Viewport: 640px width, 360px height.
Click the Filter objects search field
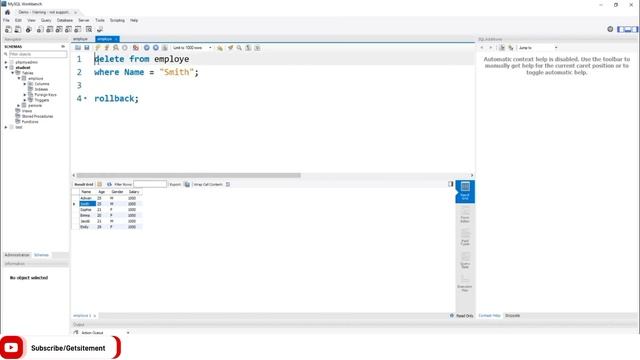(x=38, y=54)
